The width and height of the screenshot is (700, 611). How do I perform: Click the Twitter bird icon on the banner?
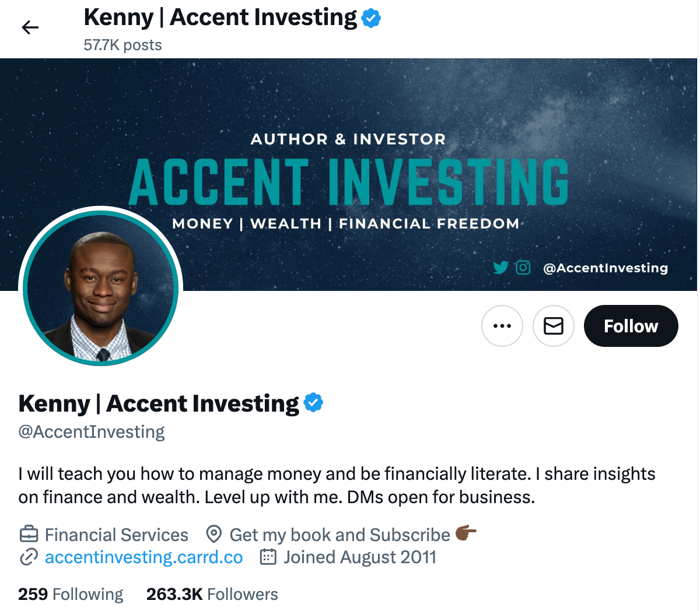click(x=500, y=267)
